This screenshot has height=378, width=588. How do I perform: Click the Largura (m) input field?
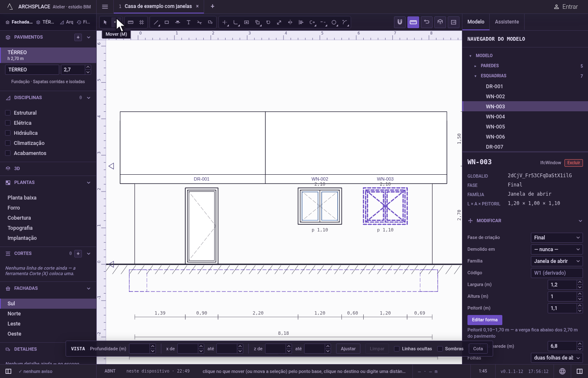point(562,285)
